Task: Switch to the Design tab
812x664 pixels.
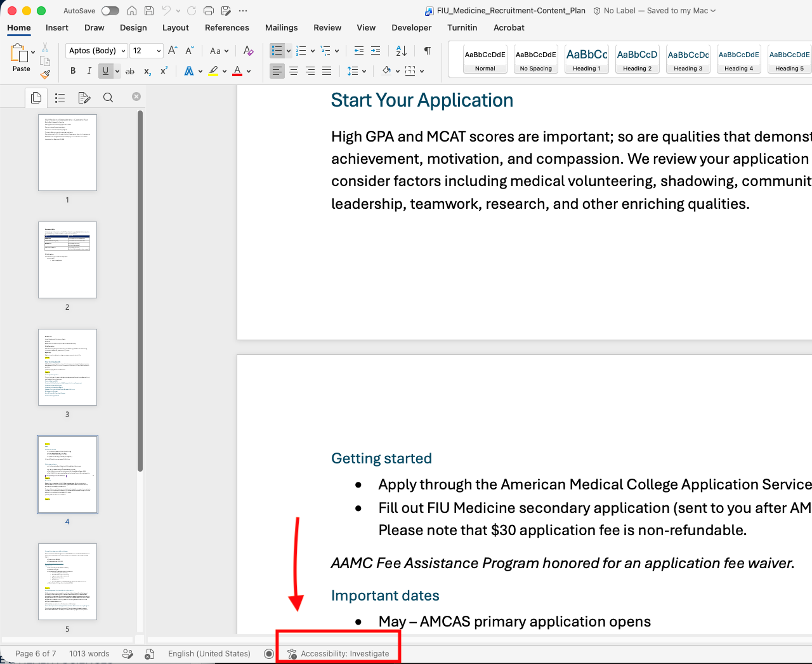Action: (x=133, y=28)
